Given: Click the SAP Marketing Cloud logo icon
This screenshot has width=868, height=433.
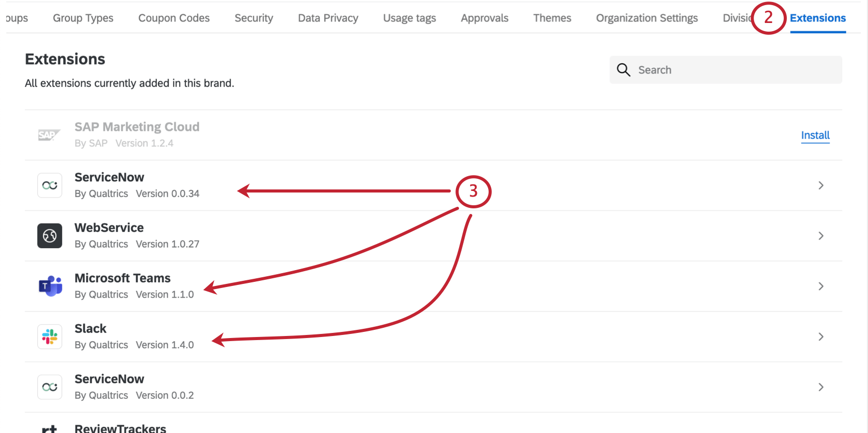Looking at the screenshot, I should coord(50,135).
